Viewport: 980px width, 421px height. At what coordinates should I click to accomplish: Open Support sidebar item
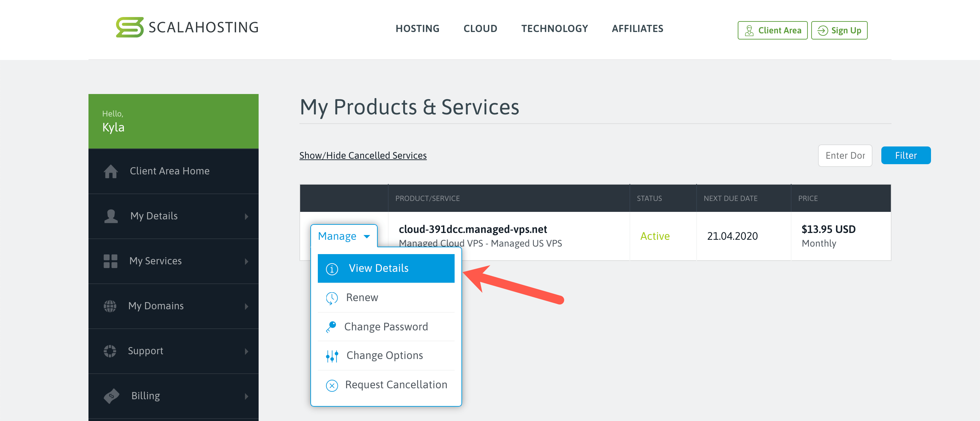pos(173,350)
